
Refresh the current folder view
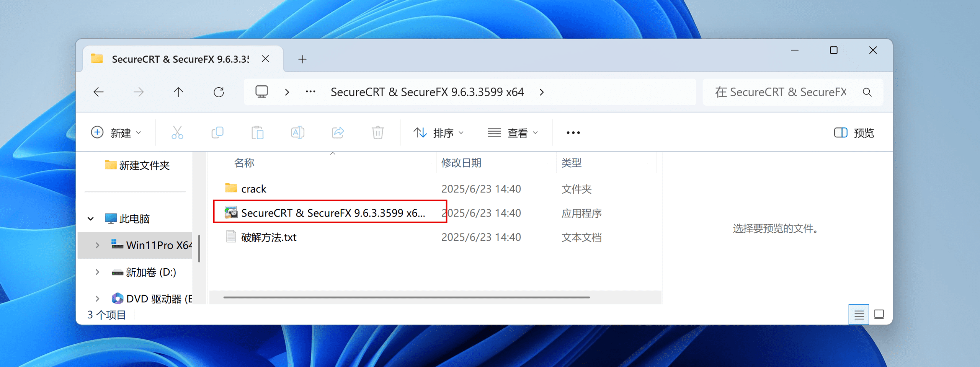[219, 92]
